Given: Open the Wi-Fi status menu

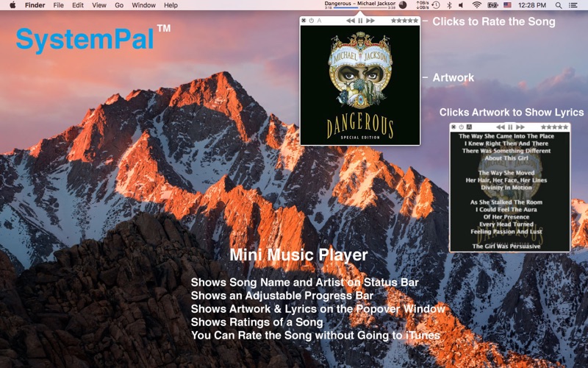Looking at the screenshot, I should (476, 5).
